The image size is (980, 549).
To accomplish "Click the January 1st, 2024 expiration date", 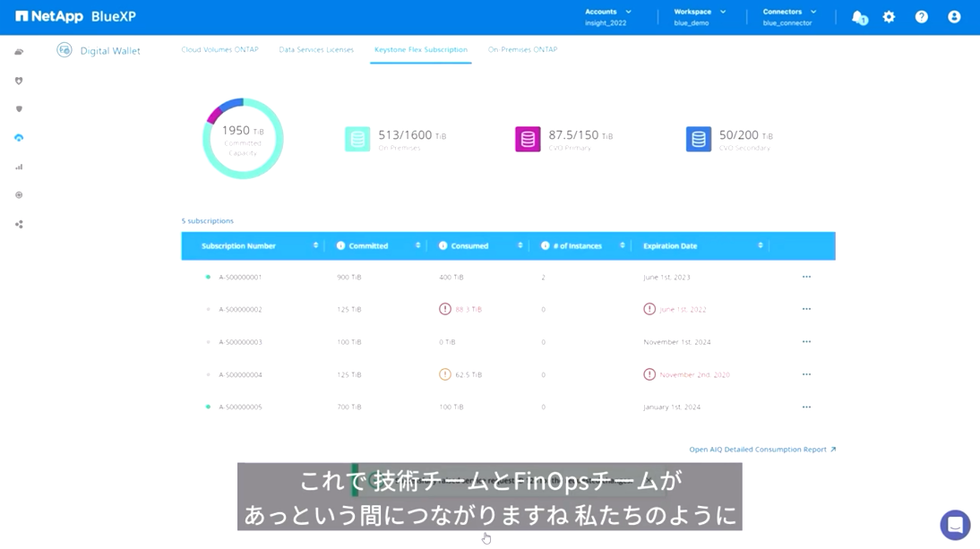I will coord(672,407).
